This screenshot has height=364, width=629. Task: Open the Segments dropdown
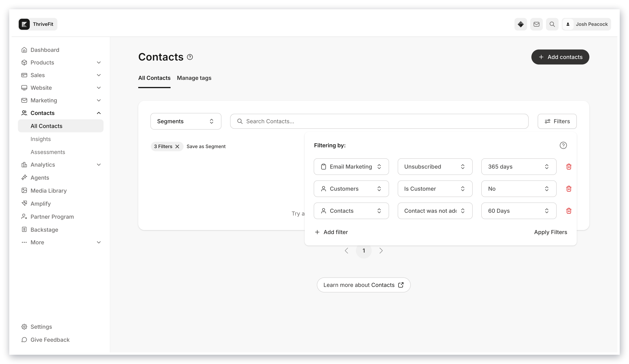tap(186, 121)
